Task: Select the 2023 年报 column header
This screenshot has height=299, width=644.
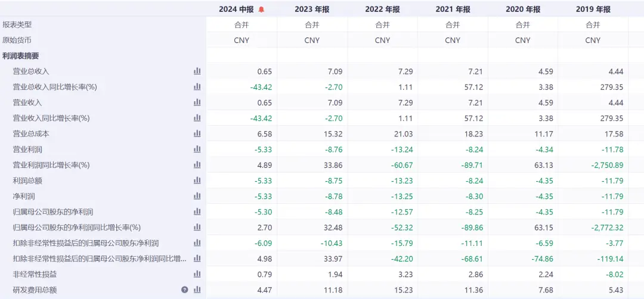Action: pos(312,10)
